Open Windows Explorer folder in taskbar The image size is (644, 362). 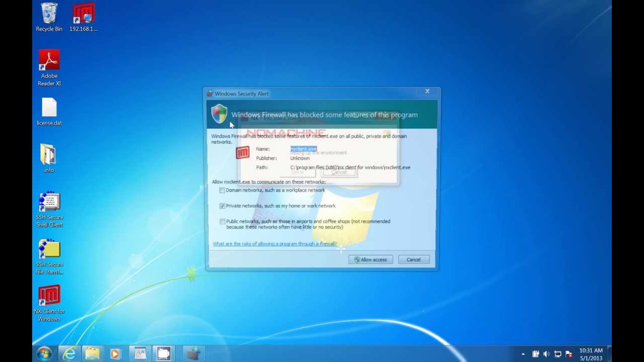(x=92, y=353)
